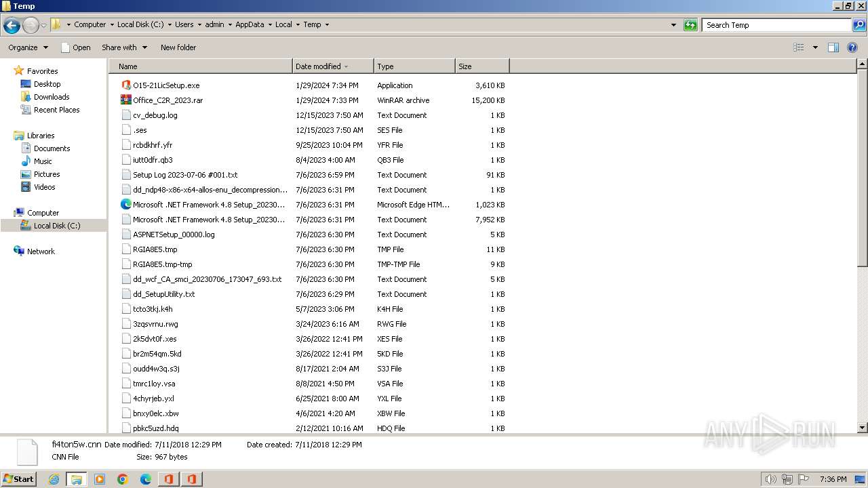Screen dimensions: 868x488
Task: Expand the view options dropdown arrow
Action: tap(815, 47)
